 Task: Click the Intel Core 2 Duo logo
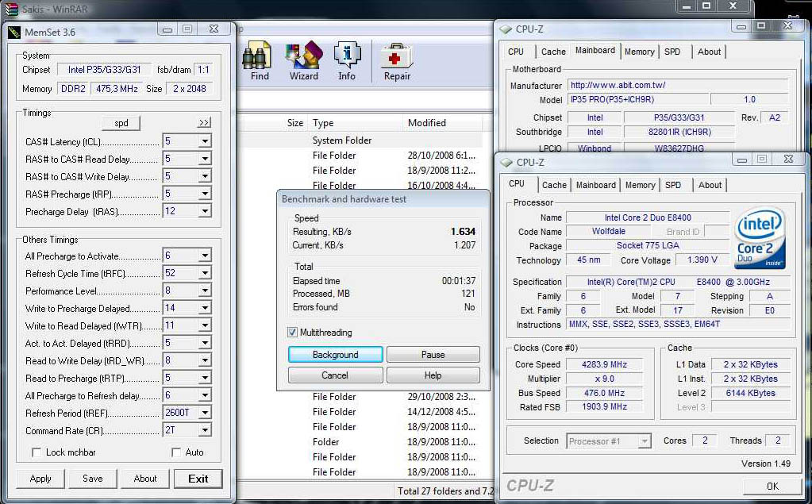(x=760, y=238)
